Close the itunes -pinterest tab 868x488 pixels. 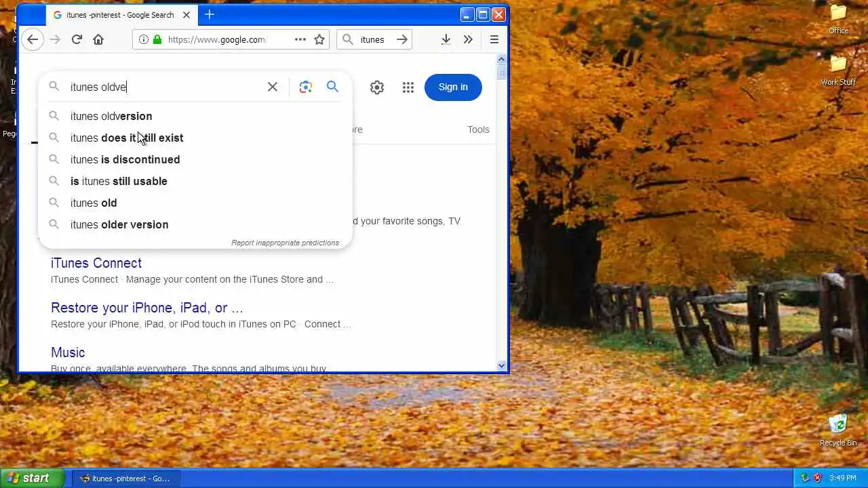pyautogui.click(x=186, y=14)
